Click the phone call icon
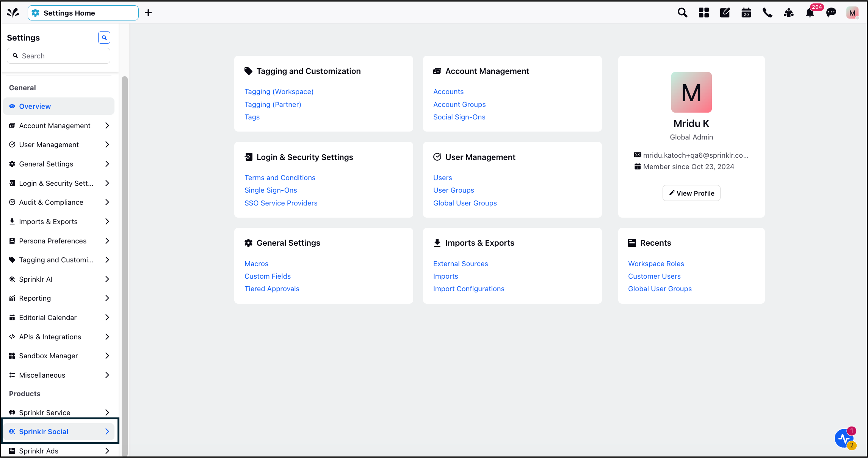868x458 pixels. 768,13
